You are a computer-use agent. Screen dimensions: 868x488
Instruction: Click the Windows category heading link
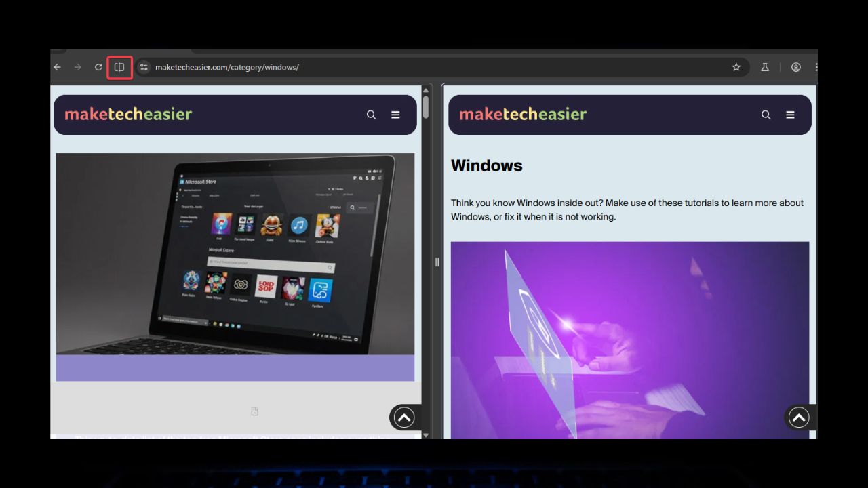(x=486, y=165)
